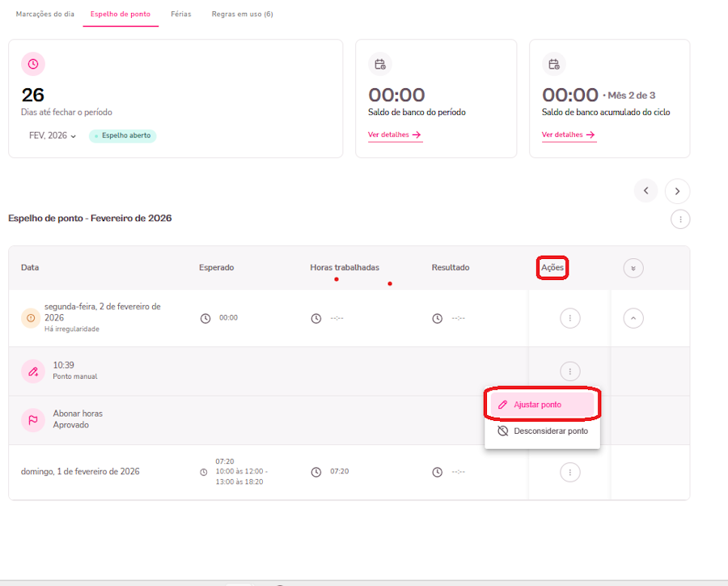Image resolution: width=728 pixels, height=586 pixels.
Task: Click the Abonar horas Aprovado entry
Action: click(78, 419)
